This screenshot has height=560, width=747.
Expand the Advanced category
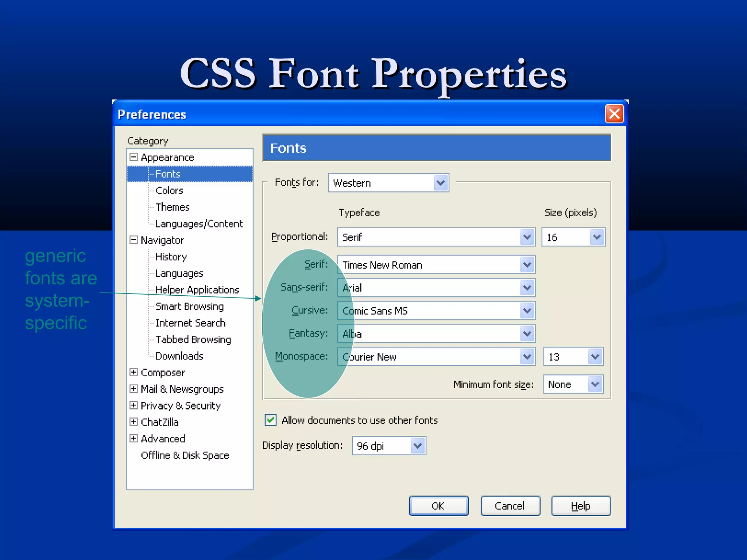coord(133,438)
